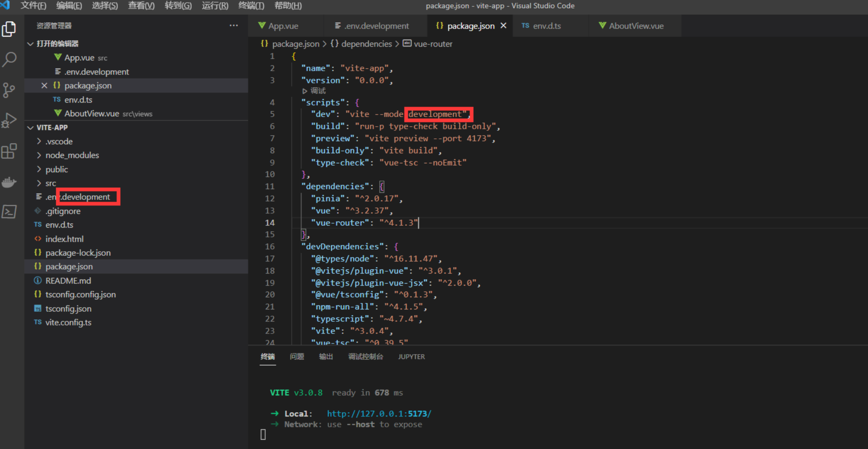Open the terminal-shaped activity bar icon
Image resolution: width=868 pixels, height=449 pixels.
(x=9, y=212)
